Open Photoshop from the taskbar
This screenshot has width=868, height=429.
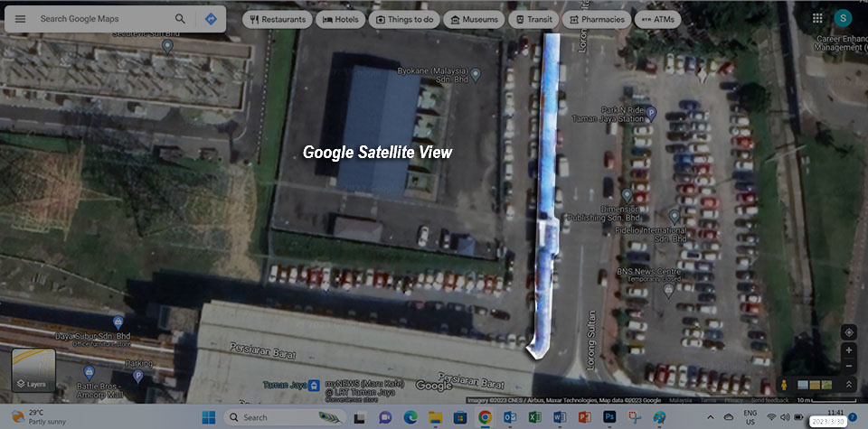(609, 417)
